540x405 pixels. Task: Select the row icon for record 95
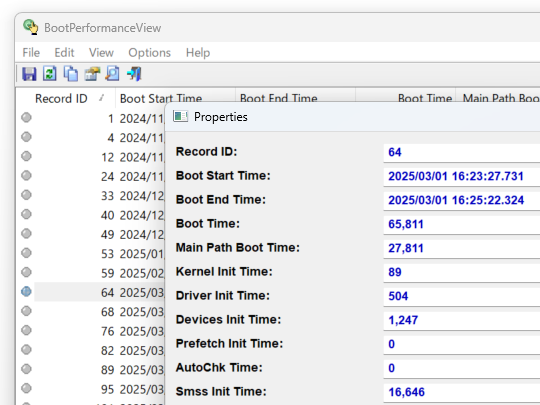pos(27,388)
